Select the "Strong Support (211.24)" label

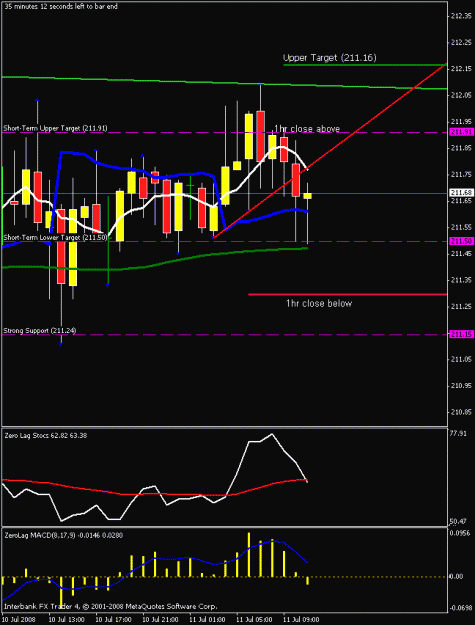tap(40, 330)
